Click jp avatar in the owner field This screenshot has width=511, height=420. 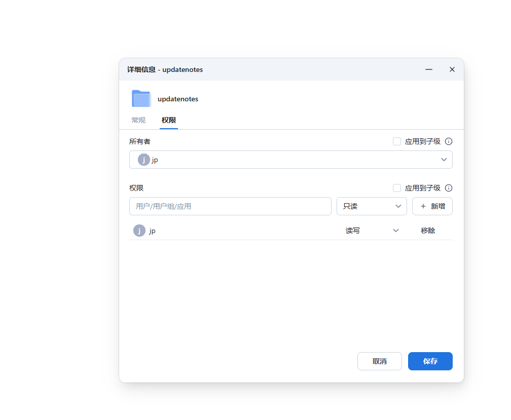click(x=144, y=160)
